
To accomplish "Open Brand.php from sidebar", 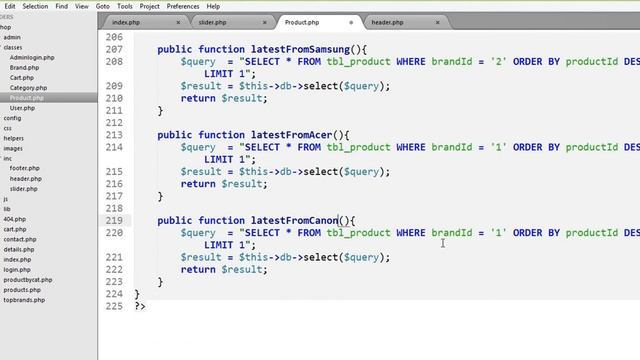I will pyautogui.click(x=24, y=68).
